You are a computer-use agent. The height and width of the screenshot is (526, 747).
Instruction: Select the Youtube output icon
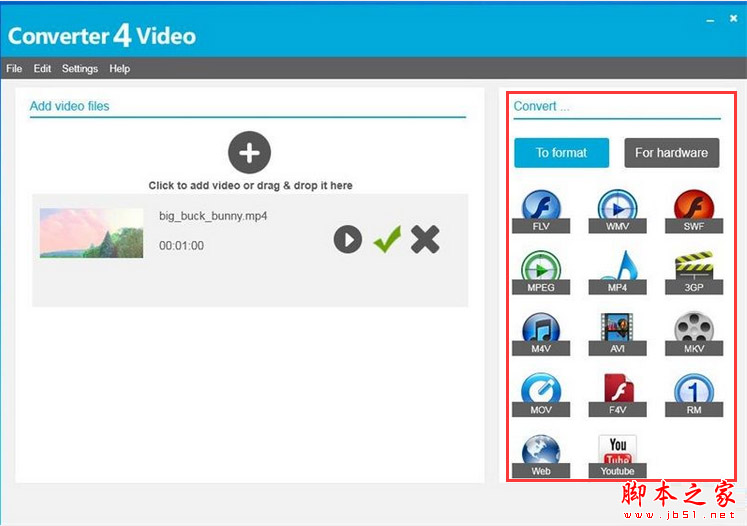coord(617,456)
